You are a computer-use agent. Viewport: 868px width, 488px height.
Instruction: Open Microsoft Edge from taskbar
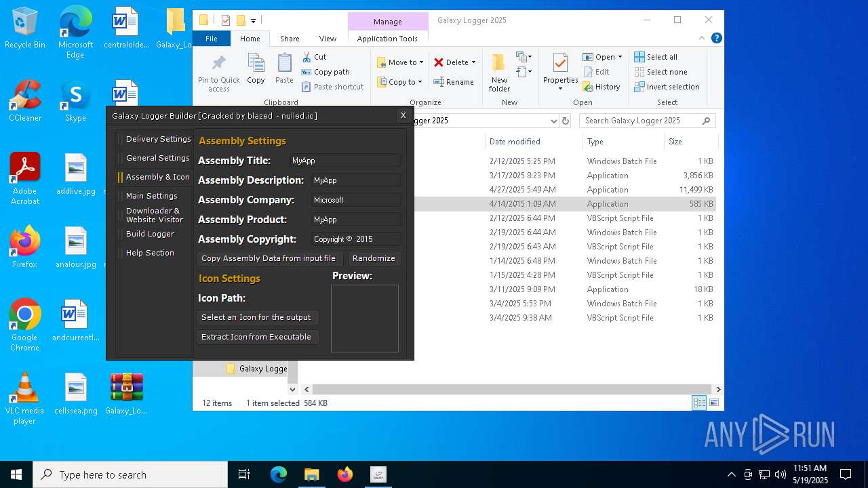279,474
